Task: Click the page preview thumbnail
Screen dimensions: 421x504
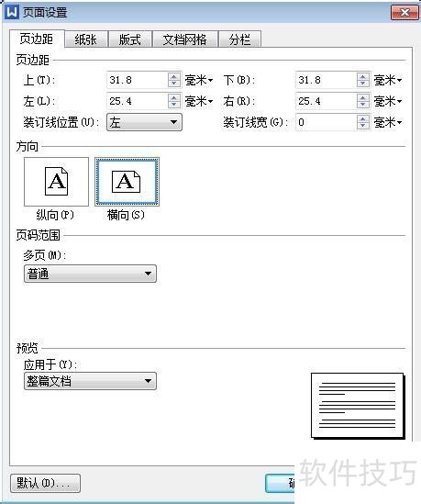Action: [358, 406]
